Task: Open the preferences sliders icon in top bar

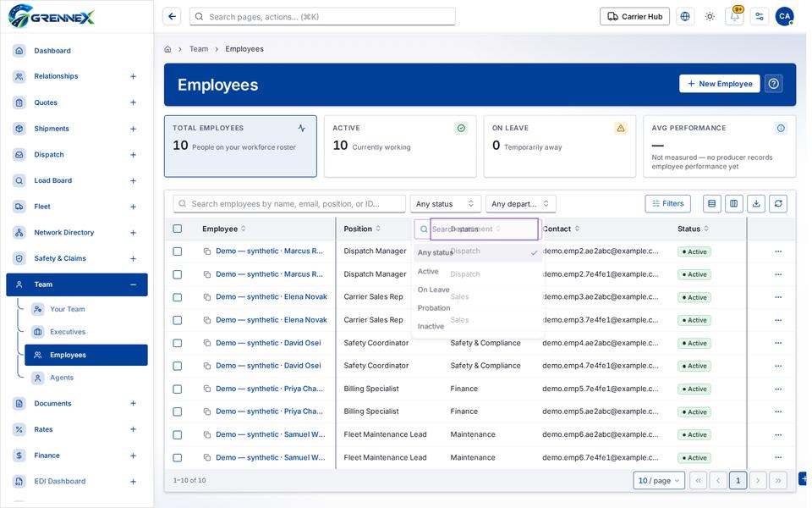Action: tap(760, 17)
